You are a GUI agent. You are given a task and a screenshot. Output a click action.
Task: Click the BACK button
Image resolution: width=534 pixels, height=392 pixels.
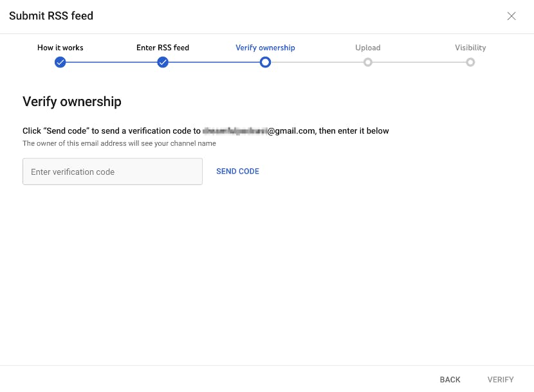(450, 379)
